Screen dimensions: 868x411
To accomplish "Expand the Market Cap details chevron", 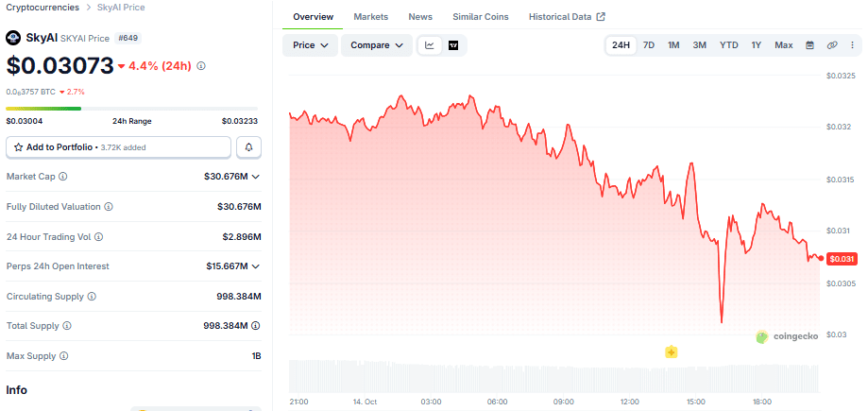I will coord(256,177).
